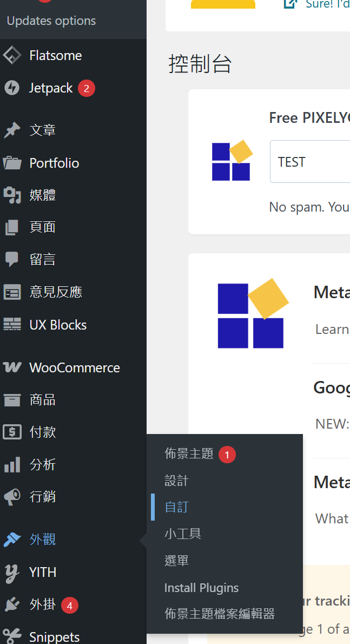Viewport: 350px width, 644px height.
Task: Click the Flatsome diamond icon
Action: [x=12, y=56]
